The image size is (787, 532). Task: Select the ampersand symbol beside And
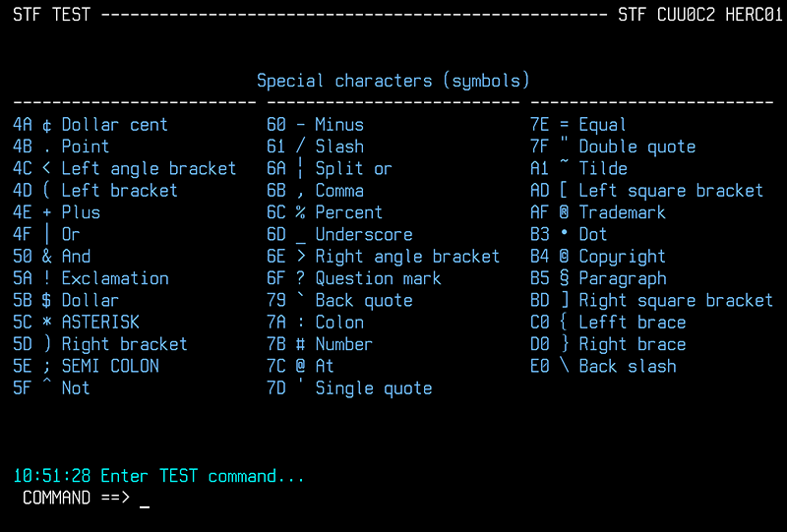47,257
